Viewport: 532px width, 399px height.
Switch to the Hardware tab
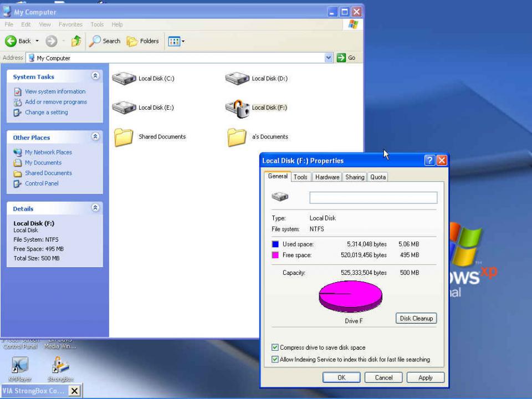327,177
